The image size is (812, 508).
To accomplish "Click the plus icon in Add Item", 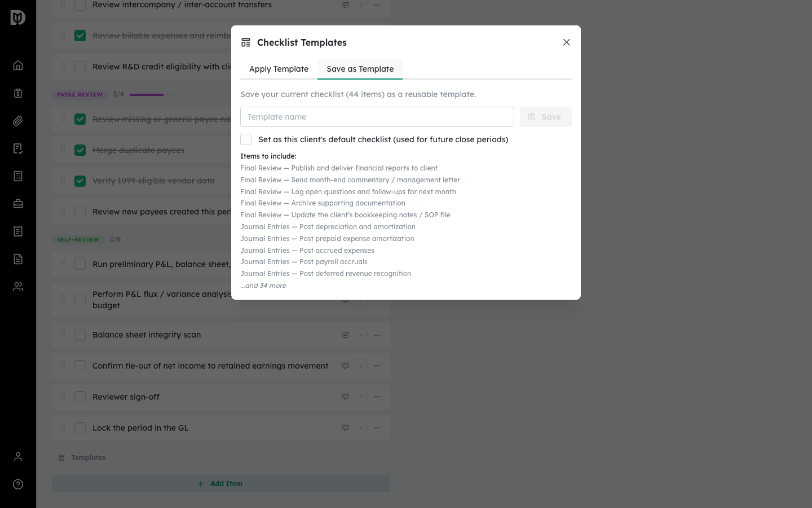I will [201, 484].
